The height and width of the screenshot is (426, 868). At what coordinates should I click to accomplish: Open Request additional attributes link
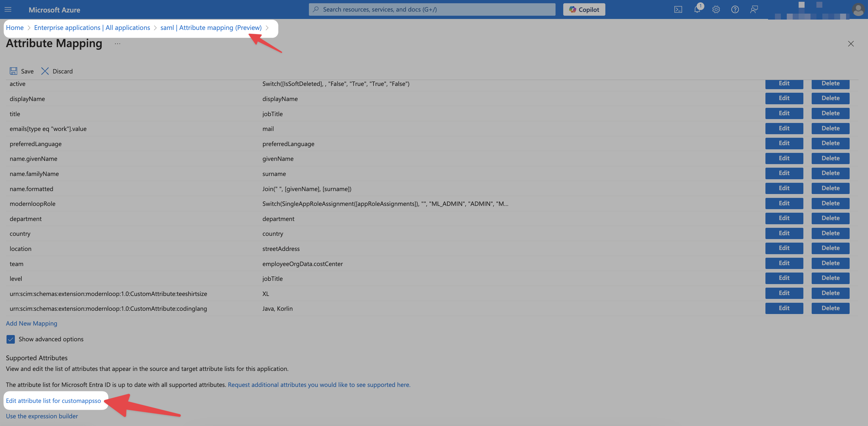click(319, 385)
